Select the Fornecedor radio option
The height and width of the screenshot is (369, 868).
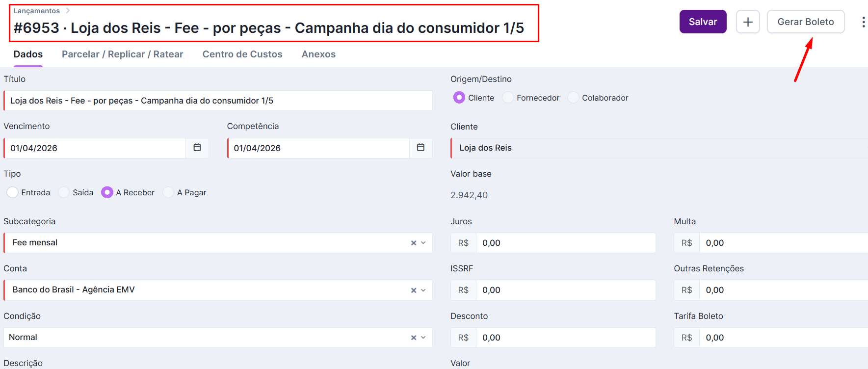click(508, 98)
